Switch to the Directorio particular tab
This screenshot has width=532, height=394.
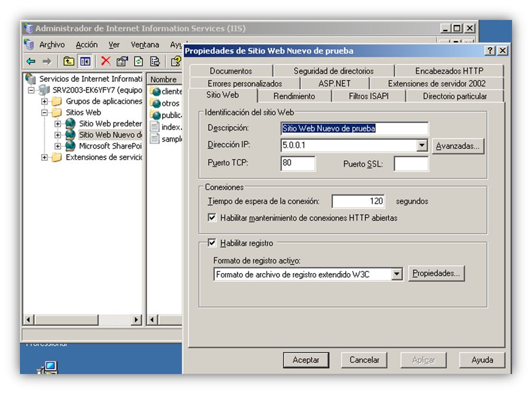click(x=454, y=96)
